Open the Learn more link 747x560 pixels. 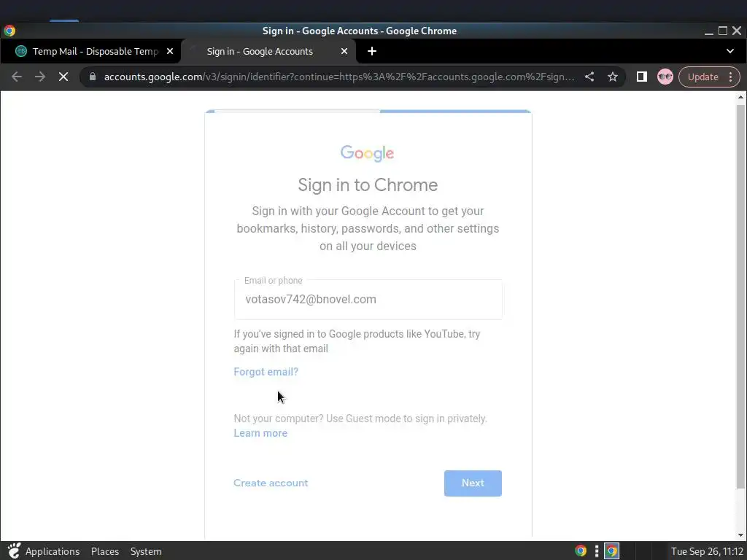[260, 433]
